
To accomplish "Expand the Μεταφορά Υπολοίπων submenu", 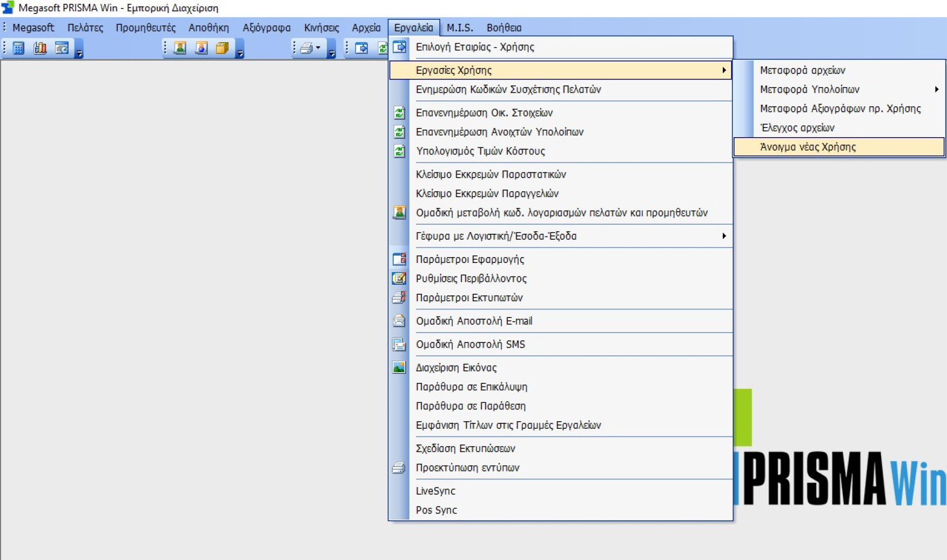I will coord(936,89).
